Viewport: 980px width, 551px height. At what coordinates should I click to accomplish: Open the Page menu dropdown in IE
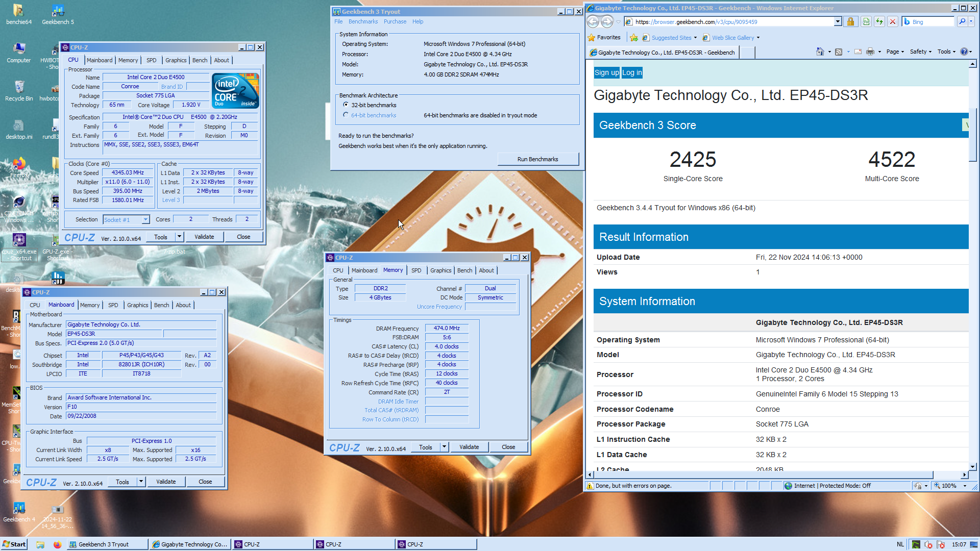tap(895, 52)
